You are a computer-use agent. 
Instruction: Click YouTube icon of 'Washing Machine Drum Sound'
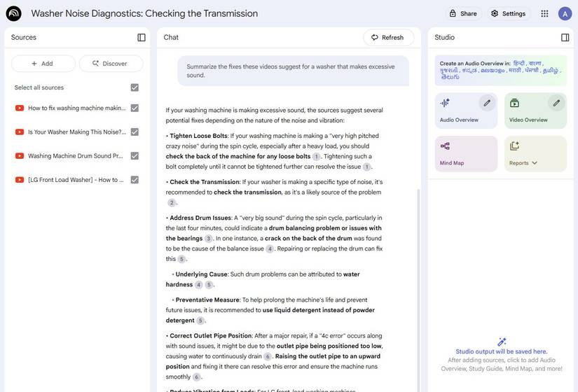pyautogui.click(x=20, y=156)
